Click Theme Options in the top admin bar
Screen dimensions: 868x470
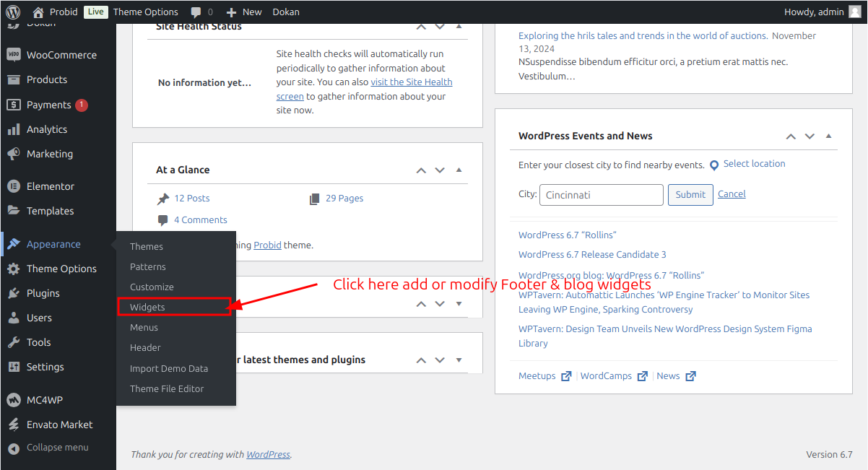click(x=146, y=12)
